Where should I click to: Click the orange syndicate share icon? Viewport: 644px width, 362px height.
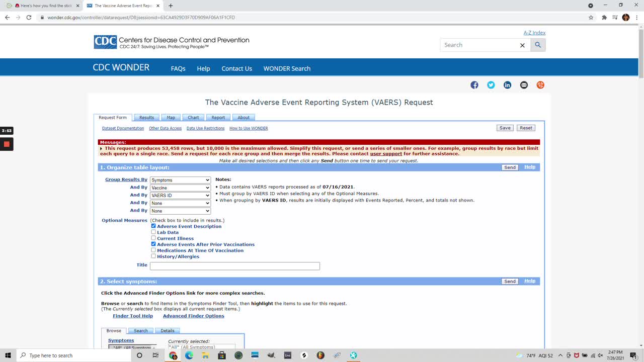pos(540,85)
